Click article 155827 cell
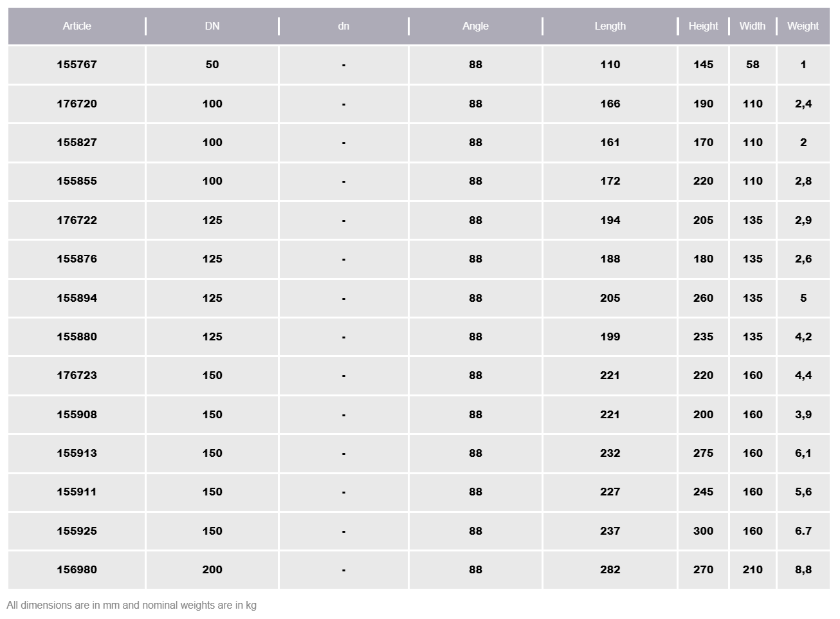 (77, 142)
